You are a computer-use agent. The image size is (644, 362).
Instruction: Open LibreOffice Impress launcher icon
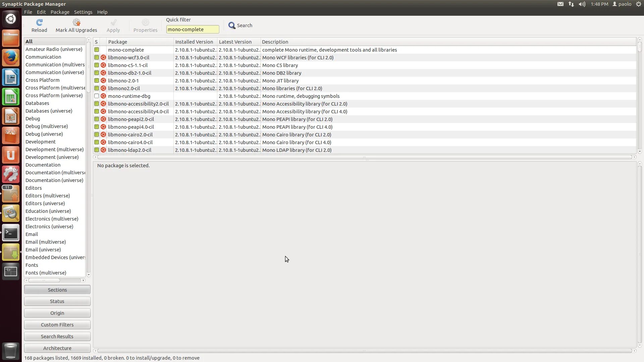pyautogui.click(x=11, y=116)
